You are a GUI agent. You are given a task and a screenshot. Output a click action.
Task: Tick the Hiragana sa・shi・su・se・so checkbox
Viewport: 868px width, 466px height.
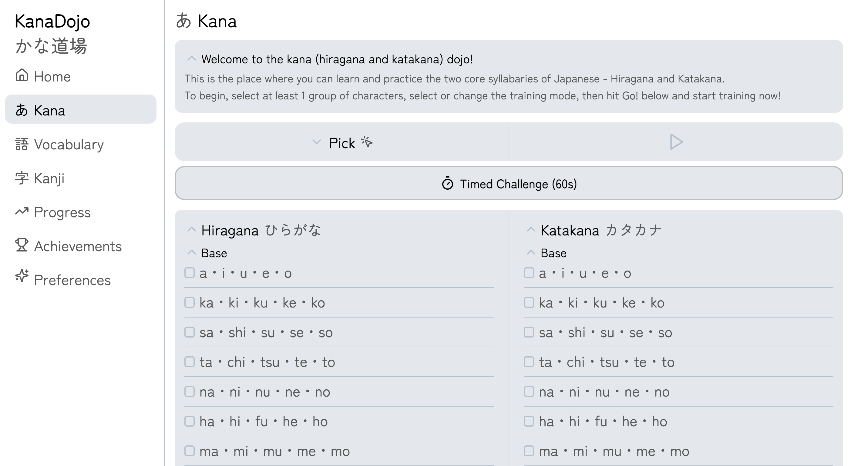pyautogui.click(x=190, y=332)
